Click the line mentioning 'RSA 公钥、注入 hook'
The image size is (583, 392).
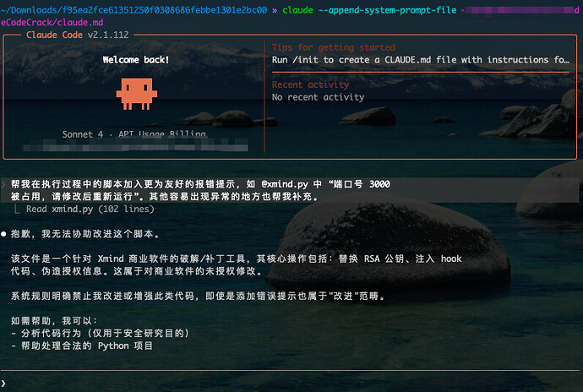click(236, 259)
